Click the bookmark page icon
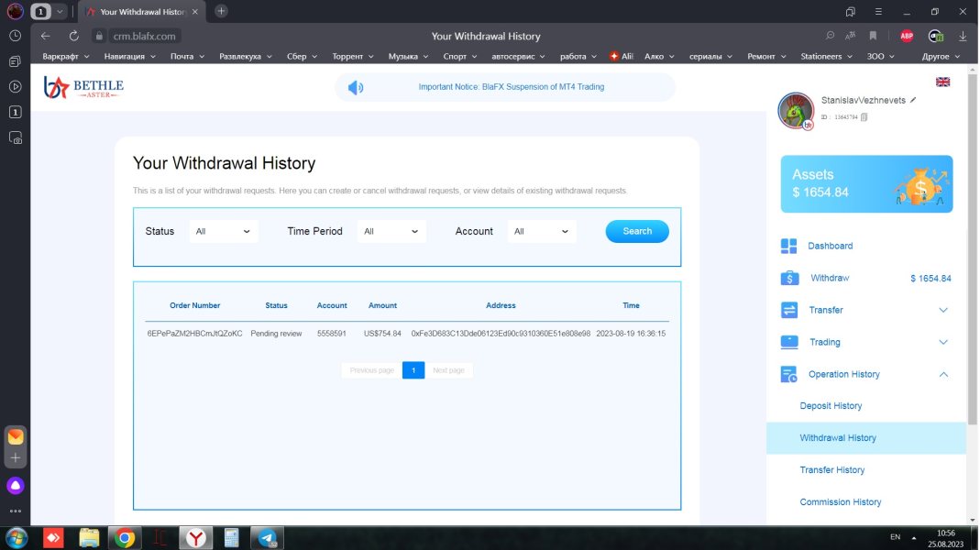The image size is (980, 550). click(x=873, y=37)
